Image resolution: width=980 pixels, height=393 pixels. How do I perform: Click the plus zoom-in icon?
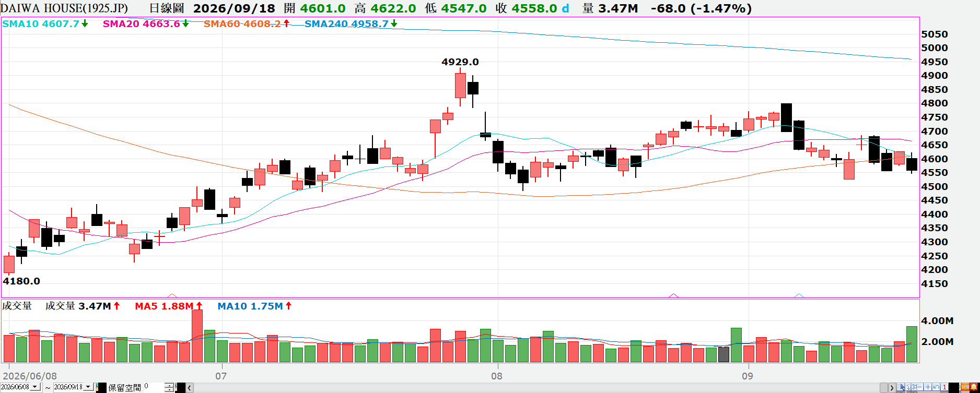tap(928, 387)
